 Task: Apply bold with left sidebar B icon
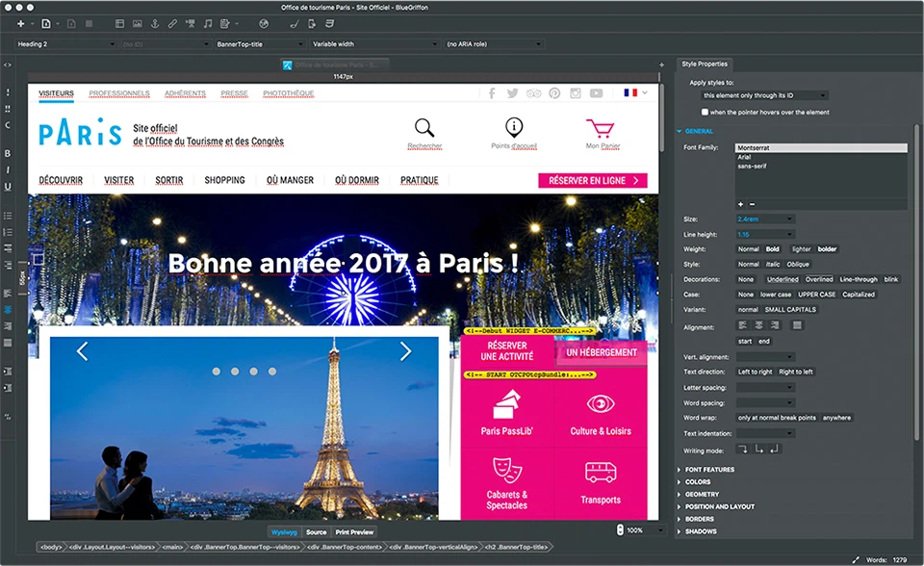click(8, 153)
